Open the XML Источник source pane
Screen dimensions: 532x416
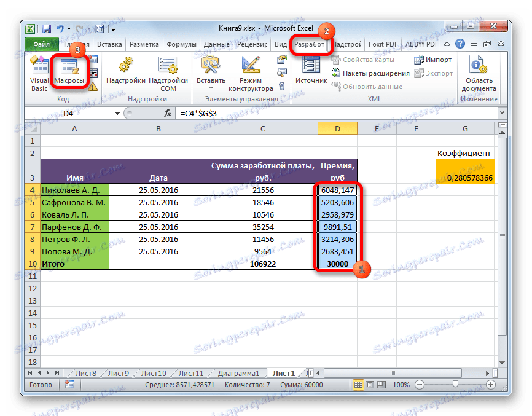[311, 71]
